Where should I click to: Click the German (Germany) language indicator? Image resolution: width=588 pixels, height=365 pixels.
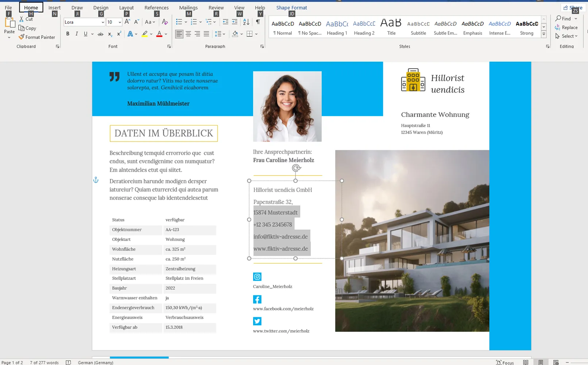point(96,362)
